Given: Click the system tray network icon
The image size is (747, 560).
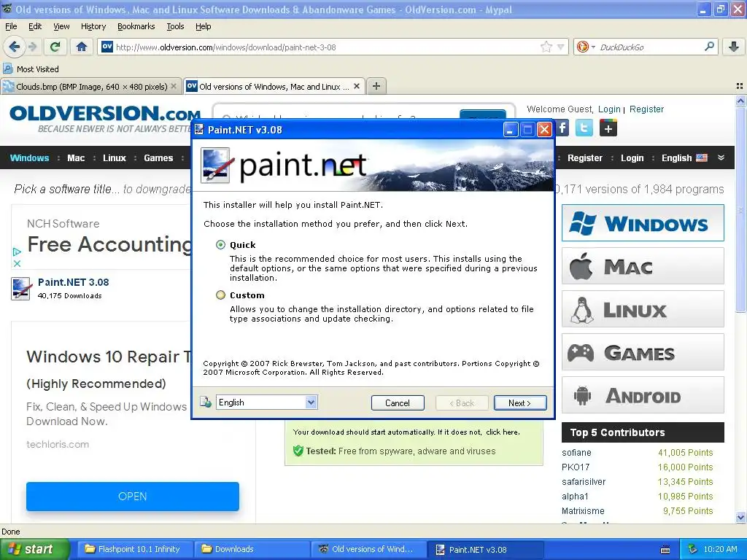Looking at the screenshot, I should (693, 549).
